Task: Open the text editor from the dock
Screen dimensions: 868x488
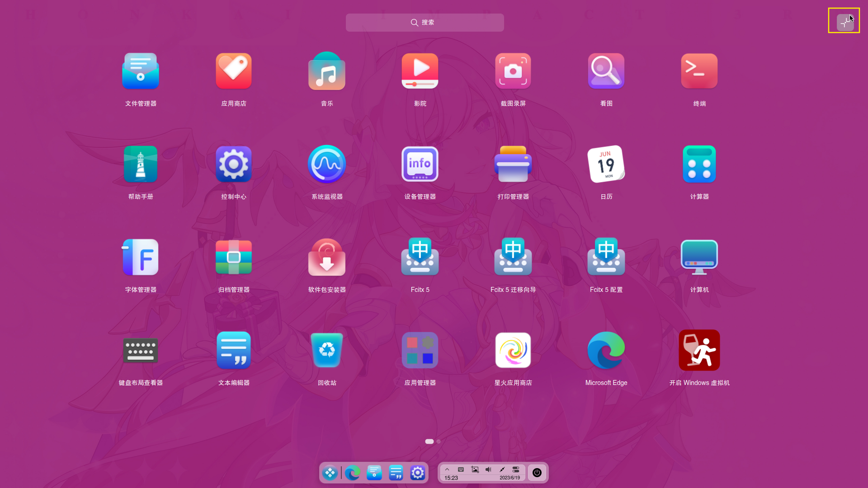Action: point(396,472)
